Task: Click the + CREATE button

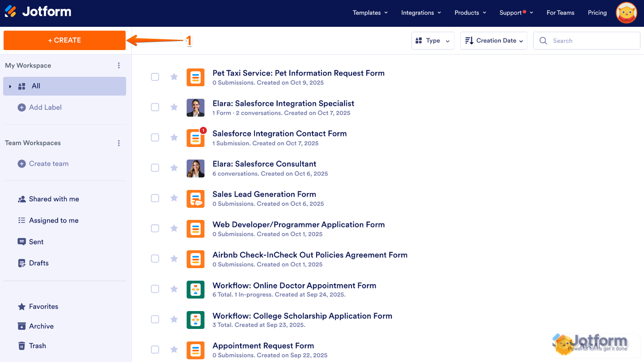Action: click(x=64, y=40)
